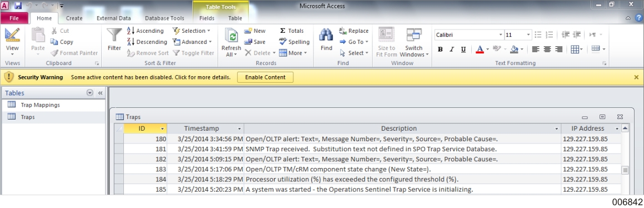Toggle Underline text formatting
This screenshot has height=208, width=644.
click(463, 49)
